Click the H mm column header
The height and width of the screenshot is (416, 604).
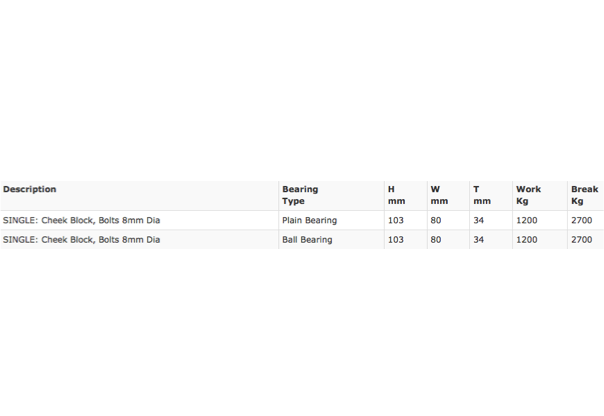pos(396,195)
